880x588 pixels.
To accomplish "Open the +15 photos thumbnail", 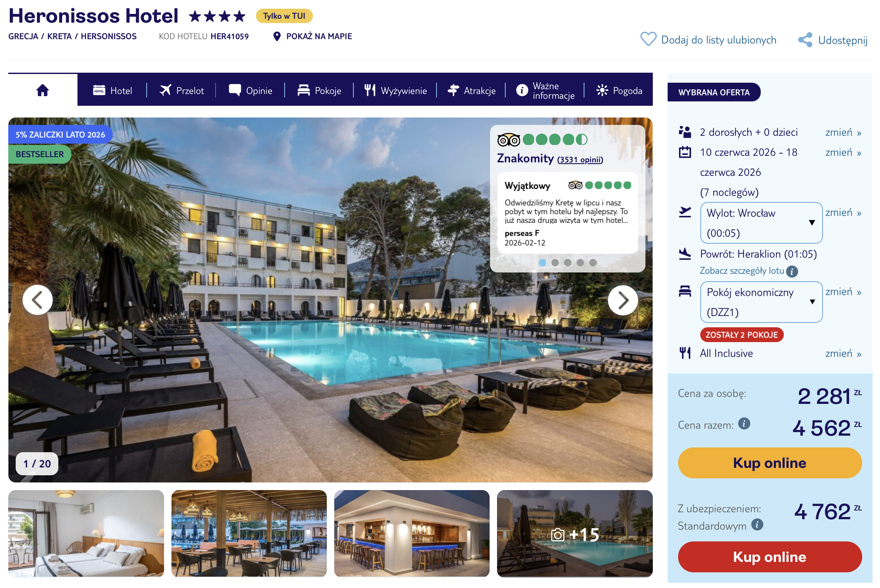I will [574, 534].
